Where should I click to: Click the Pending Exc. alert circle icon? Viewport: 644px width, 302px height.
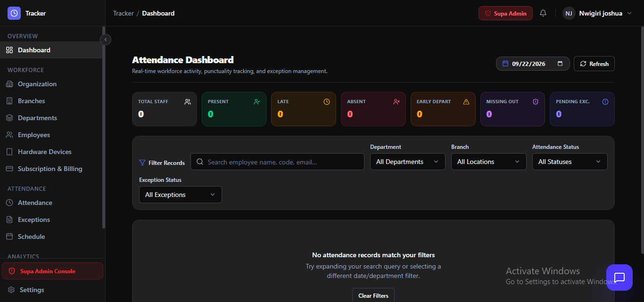click(605, 101)
